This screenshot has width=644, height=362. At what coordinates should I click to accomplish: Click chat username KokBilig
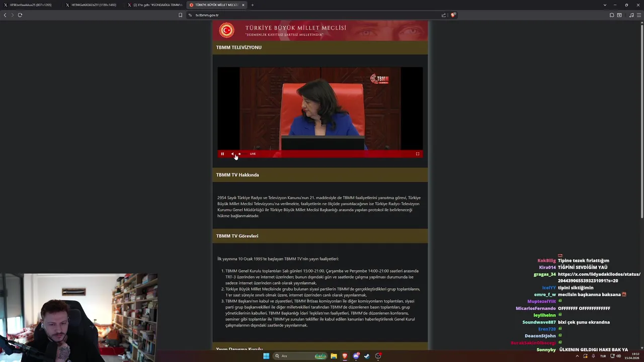tap(546, 260)
